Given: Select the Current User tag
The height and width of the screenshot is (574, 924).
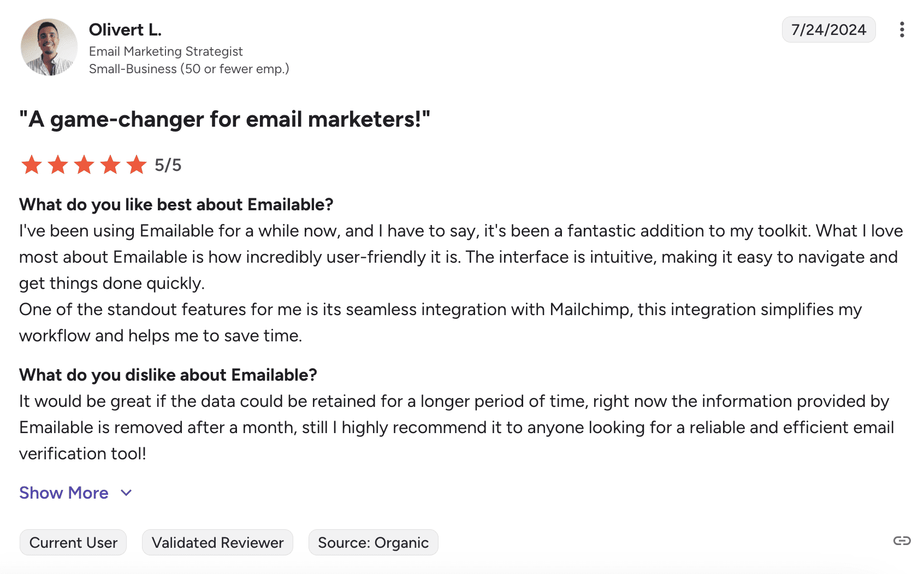Looking at the screenshot, I should tap(73, 542).
